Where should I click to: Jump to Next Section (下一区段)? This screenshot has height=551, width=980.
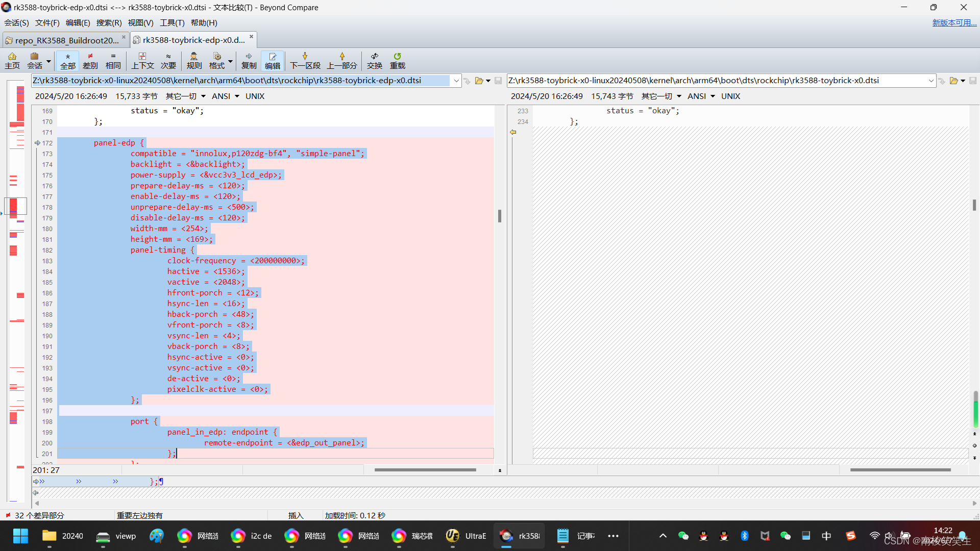point(305,60)
